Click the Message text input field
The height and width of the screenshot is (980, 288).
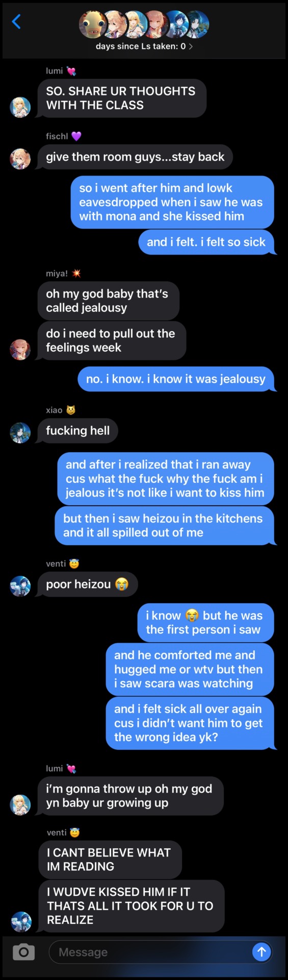click(153, 952)
